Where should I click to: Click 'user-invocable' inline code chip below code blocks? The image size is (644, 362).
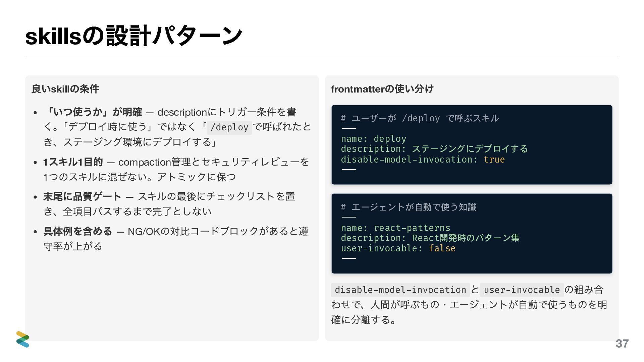pos(522,290)
